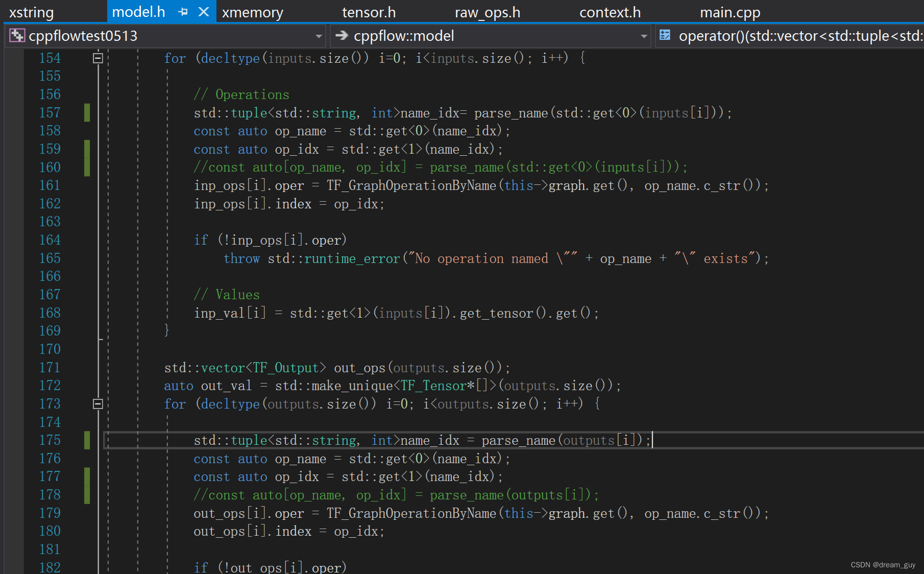
Task: Select the raw_ops.h document tab
Action: point(487,11)
